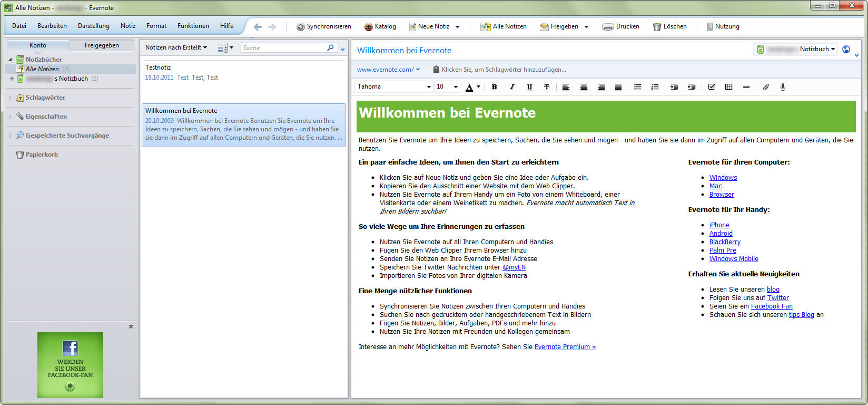Open the Neue Notiz dropdown arrow
Screen dimensions: 868x405
457,27
